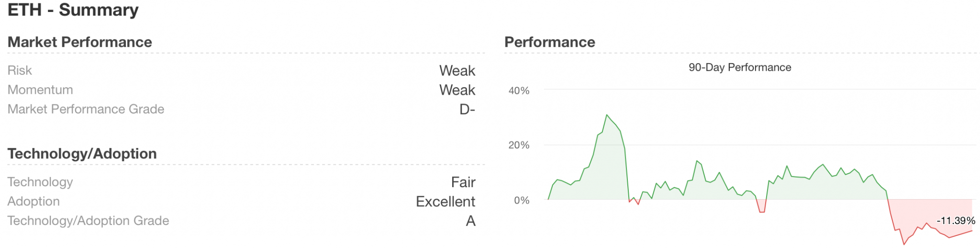This screenshot has width=980, height=248.
Task: Select the Momentum row label
Action: [40, 90]
